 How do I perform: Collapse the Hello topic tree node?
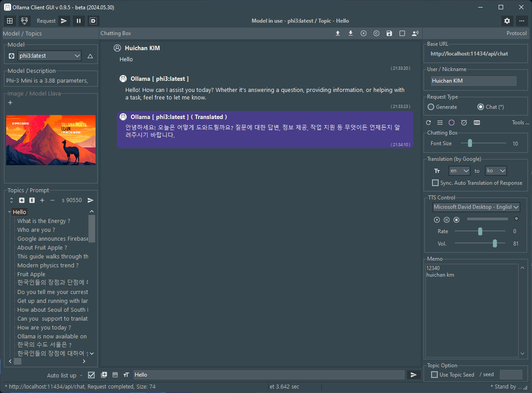coord(9,212)
